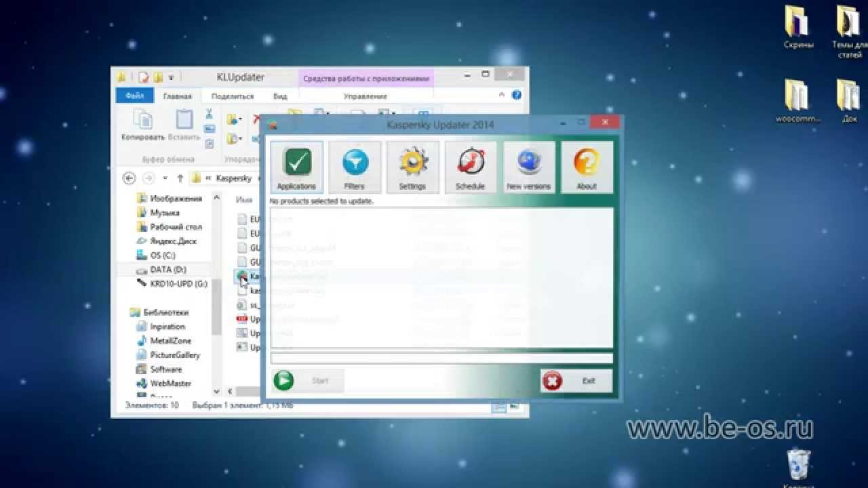868x488 pixels.
Task: Click Exit in Kaspersky Updater
Action: click(576, 381)
